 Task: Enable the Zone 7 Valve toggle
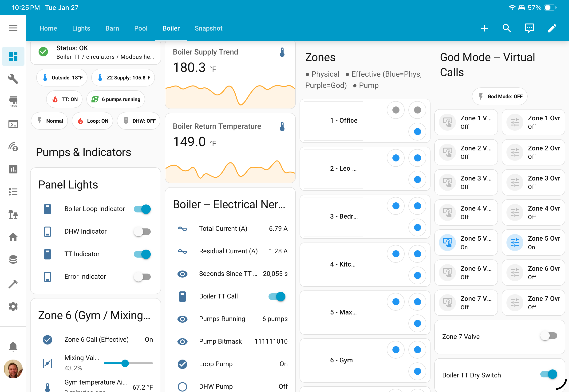[x=549, y=336]
